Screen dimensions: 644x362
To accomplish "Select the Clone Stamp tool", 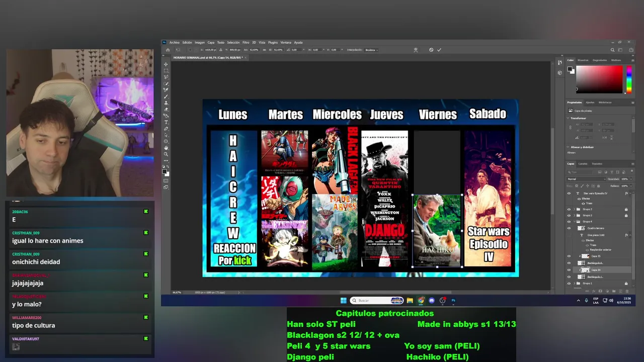I will [x=166, y=103].
